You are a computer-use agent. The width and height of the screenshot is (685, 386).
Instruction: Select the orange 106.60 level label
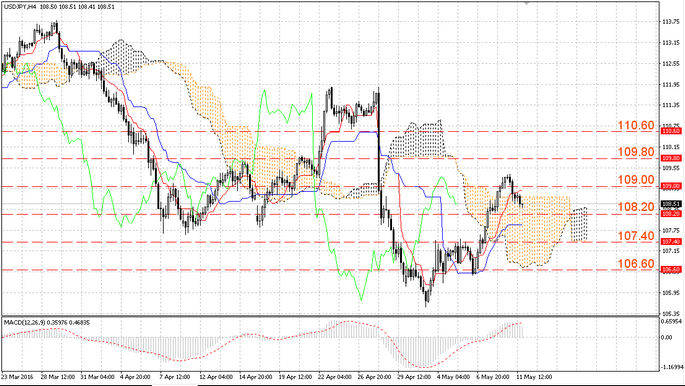(636, 264)
